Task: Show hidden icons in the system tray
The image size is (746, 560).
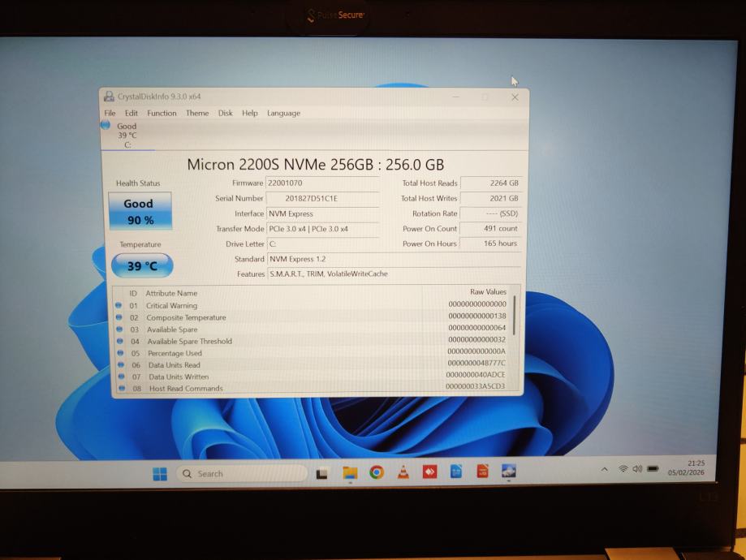Action: pos(604,470)
